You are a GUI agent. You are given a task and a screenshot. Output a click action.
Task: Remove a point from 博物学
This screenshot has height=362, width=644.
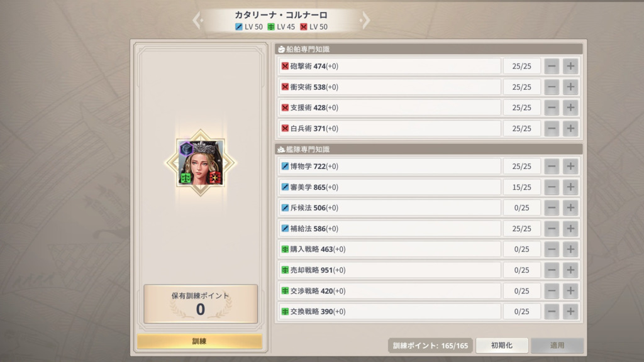coord(552,166)
